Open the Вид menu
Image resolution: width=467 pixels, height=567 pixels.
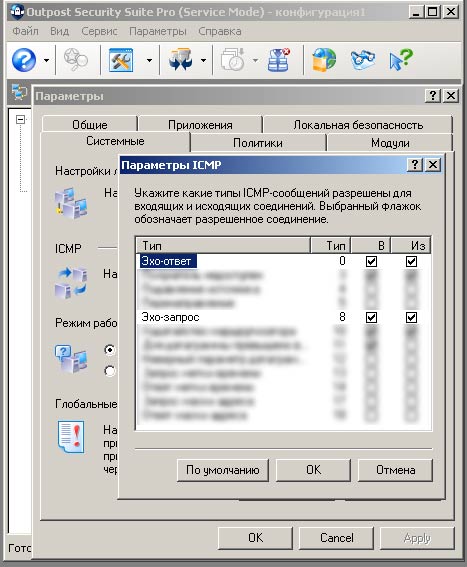point(60,31)
